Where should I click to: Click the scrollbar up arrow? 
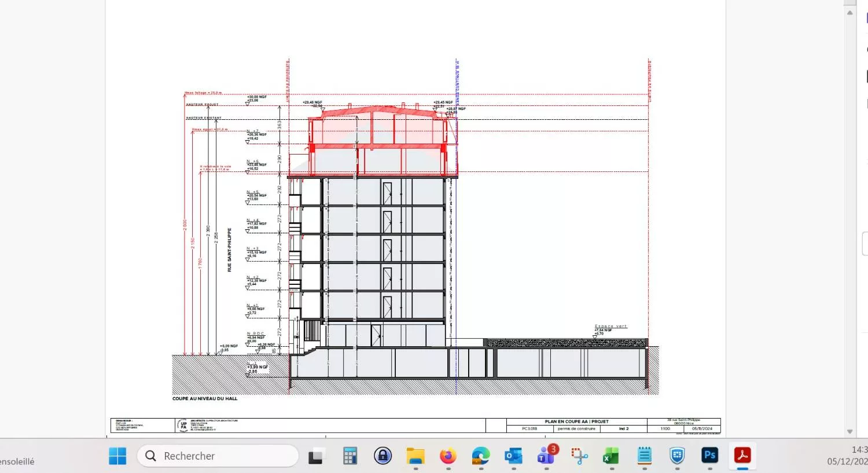point(849,13)
